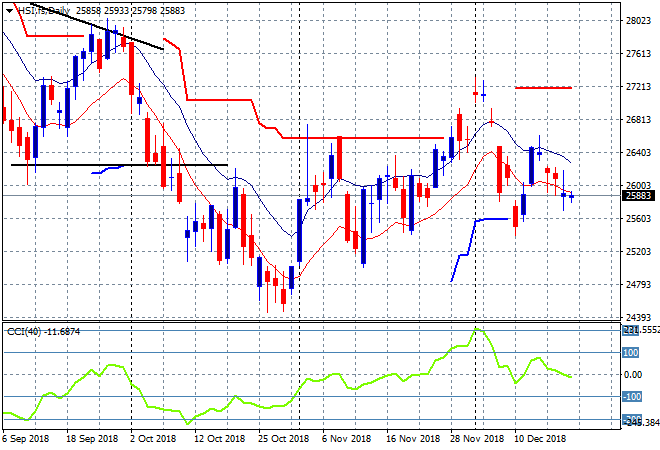Screen dimensions: 660x450
Task: Click the 27213 price scale label
Action: pyautogui.click(x=638, y=87)
